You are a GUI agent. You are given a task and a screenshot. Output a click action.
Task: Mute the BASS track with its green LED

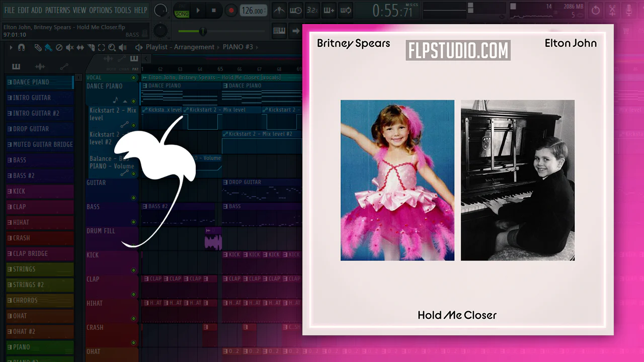133,222
